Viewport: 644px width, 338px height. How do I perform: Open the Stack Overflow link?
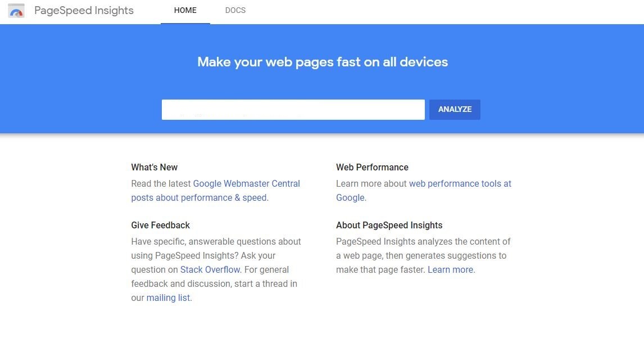point(210,269)
